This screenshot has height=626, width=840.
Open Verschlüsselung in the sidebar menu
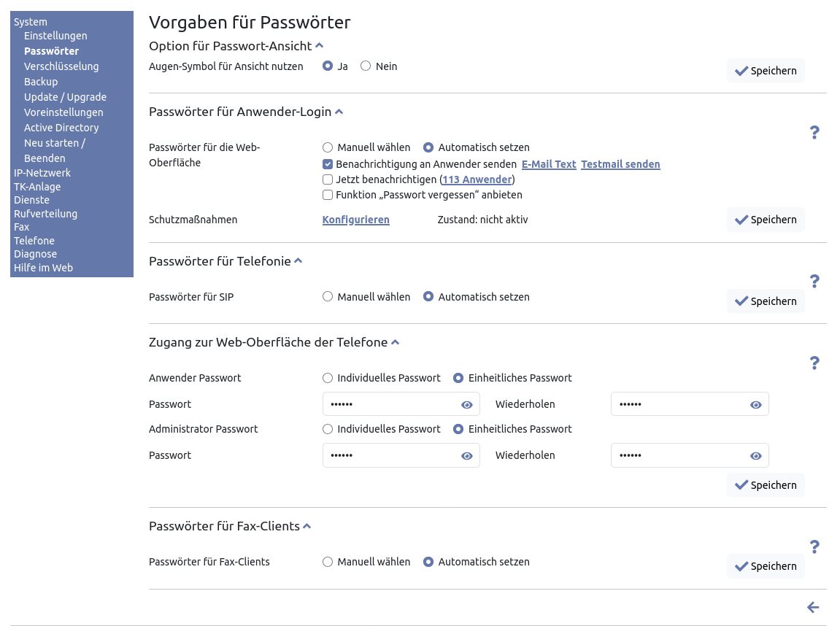click(x=61, y=66)
